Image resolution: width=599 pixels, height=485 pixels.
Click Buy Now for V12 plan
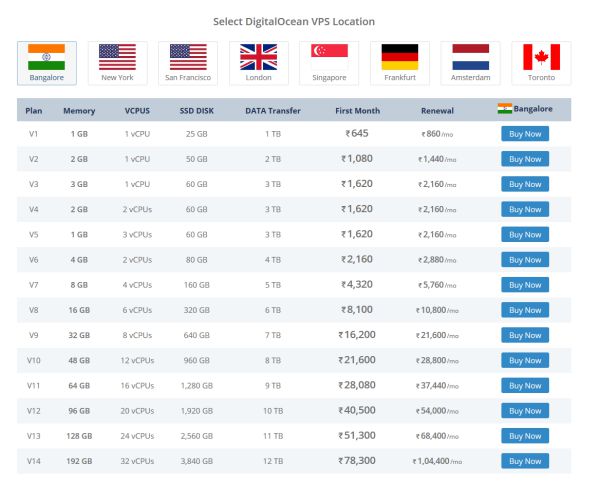(x=525, y=411)
